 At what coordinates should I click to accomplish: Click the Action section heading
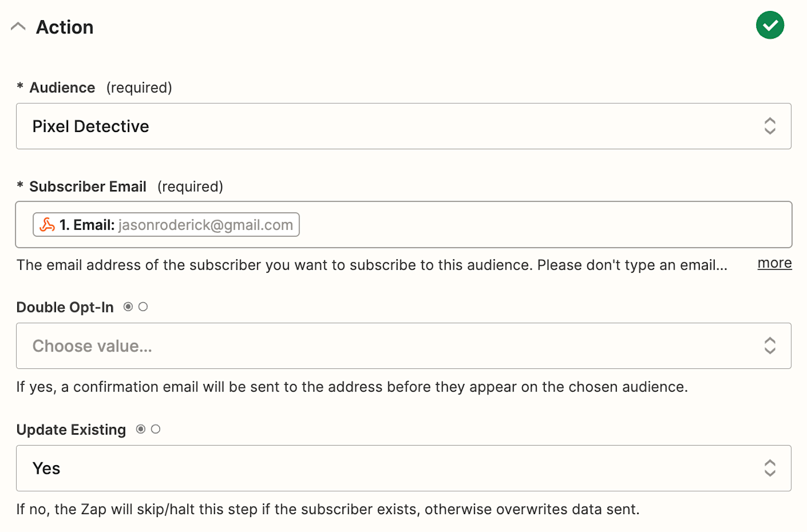65,27
